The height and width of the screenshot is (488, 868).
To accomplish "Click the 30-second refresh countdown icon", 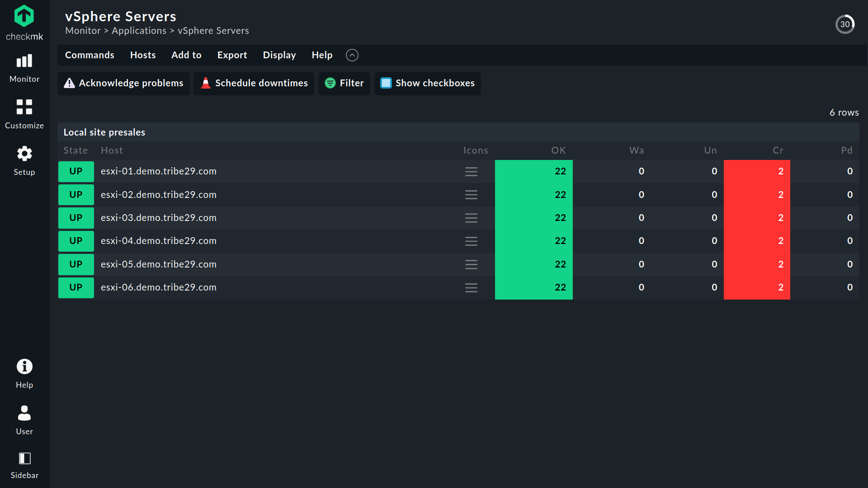I will point(844,24).
